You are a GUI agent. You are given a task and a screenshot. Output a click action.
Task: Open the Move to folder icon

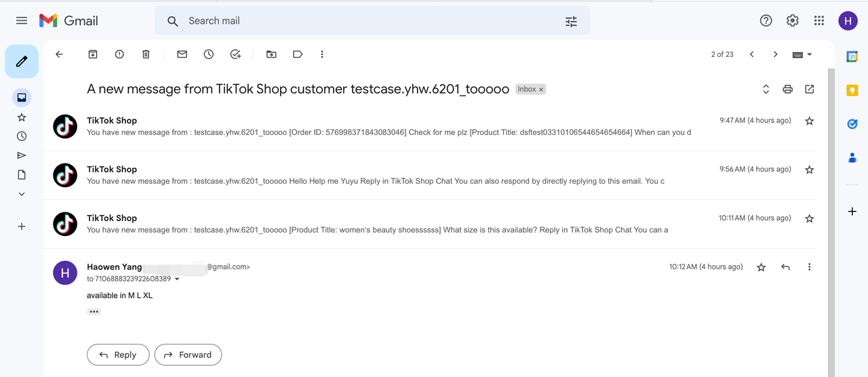[x=271, y=54]
